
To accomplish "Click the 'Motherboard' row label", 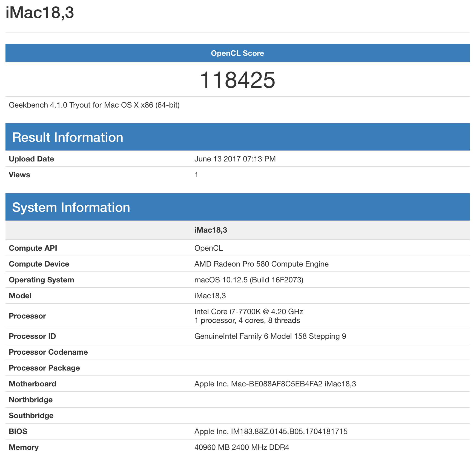I will (x=33, y=384).
